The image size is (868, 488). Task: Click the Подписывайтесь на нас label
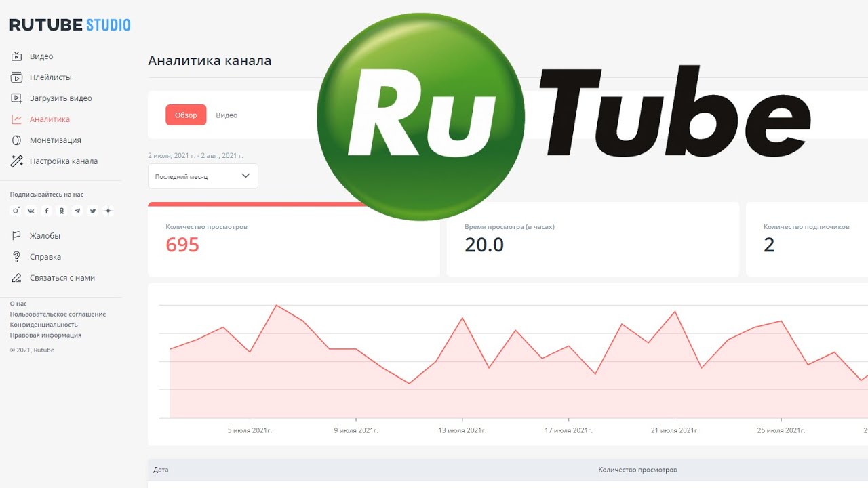pos(47,195)
